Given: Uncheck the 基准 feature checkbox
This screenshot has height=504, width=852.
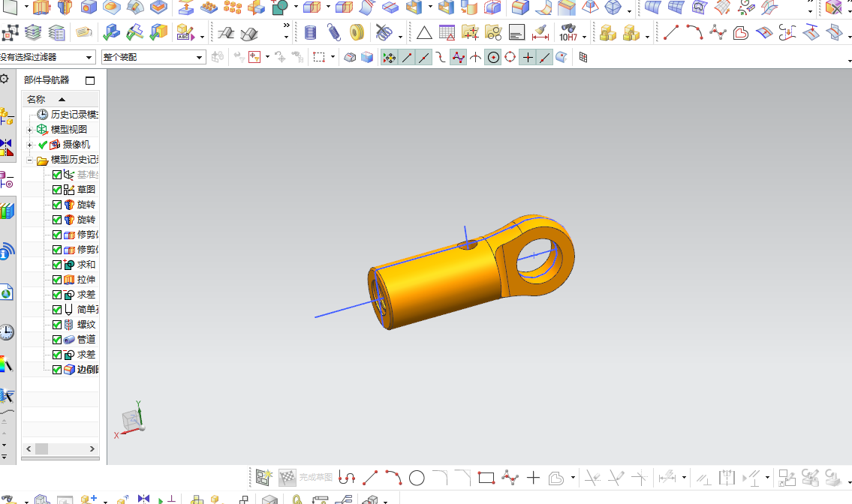Looking at the screenshot, I should (x=57, y=174).
